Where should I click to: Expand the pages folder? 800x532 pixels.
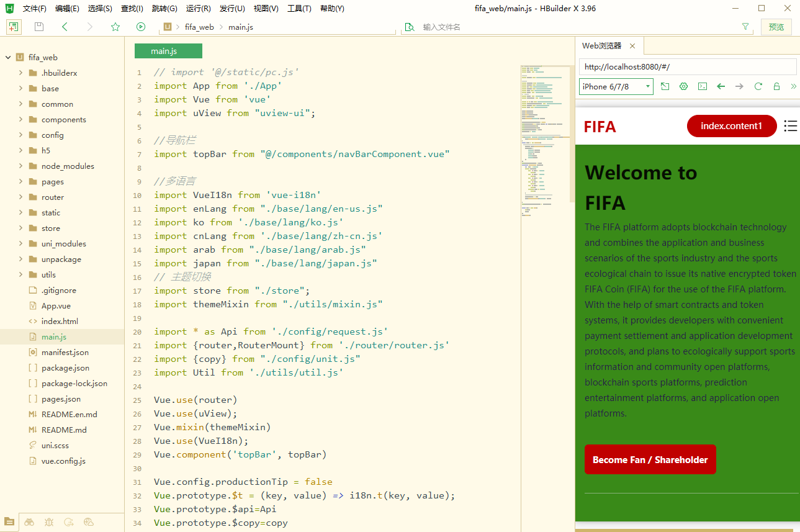[x=21, y=181]
